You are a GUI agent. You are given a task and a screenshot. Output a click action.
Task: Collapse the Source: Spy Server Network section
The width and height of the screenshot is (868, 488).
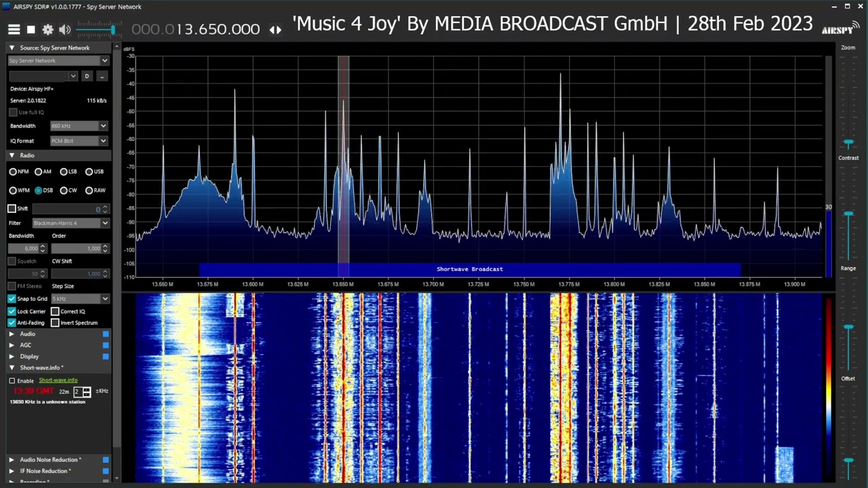tap(12, 48)
